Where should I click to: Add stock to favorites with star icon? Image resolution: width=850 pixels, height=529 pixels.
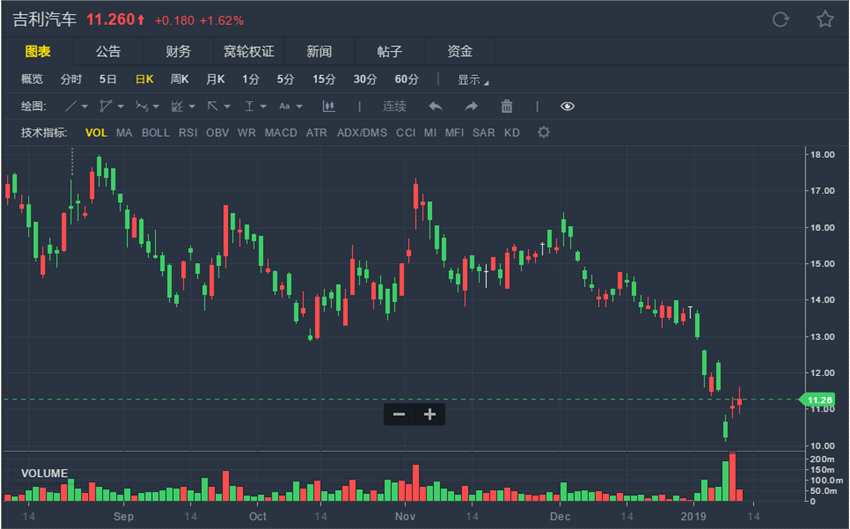click(825, 20)
